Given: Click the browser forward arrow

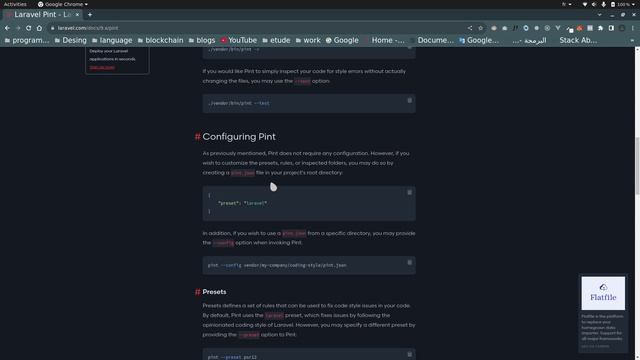Looking at the screenshot, I should click(x=18, y=28).
